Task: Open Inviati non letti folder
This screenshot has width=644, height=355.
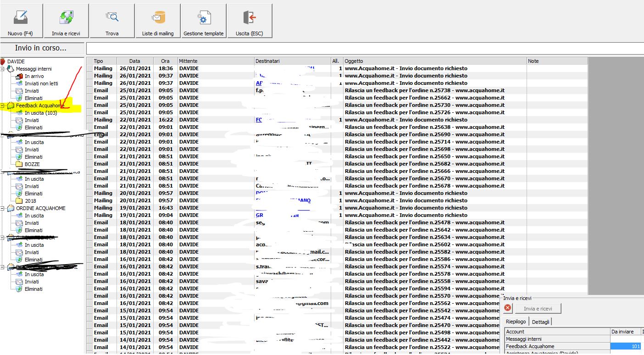Action: 41,83
